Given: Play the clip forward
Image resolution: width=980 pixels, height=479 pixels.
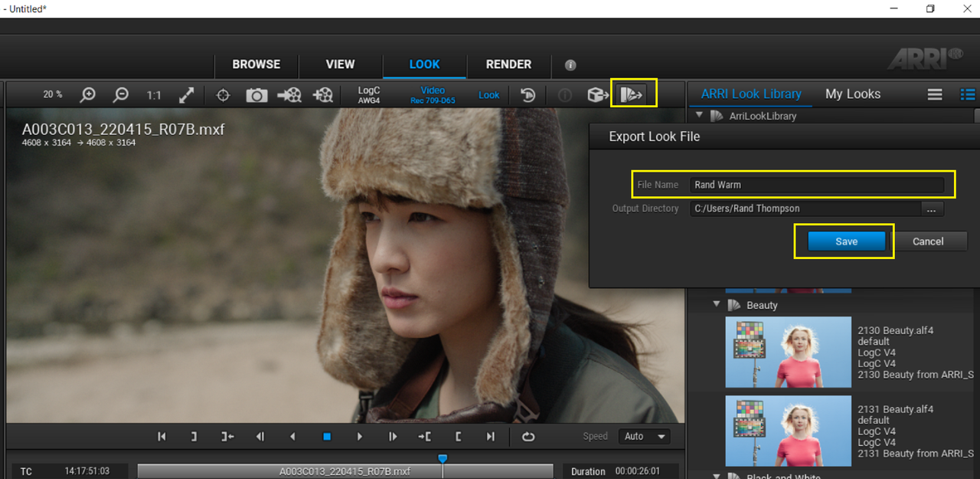Looking at the screenshot, I should [360, 436].
